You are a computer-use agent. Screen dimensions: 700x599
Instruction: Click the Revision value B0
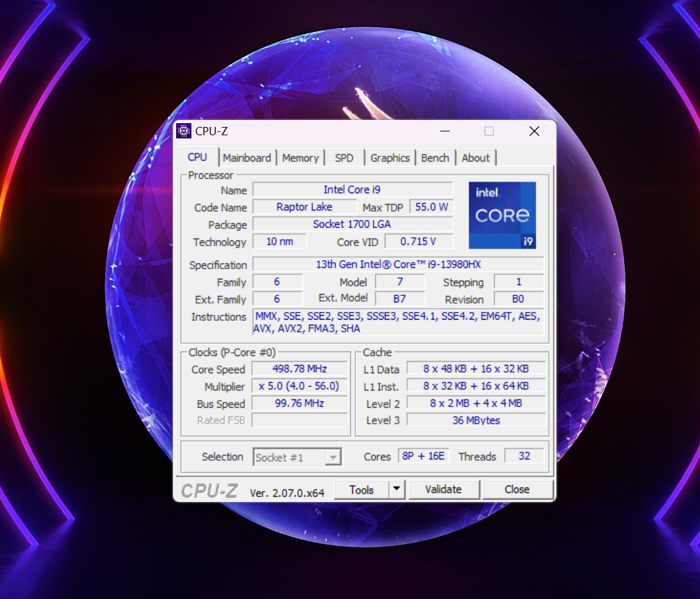coord(519,299)
